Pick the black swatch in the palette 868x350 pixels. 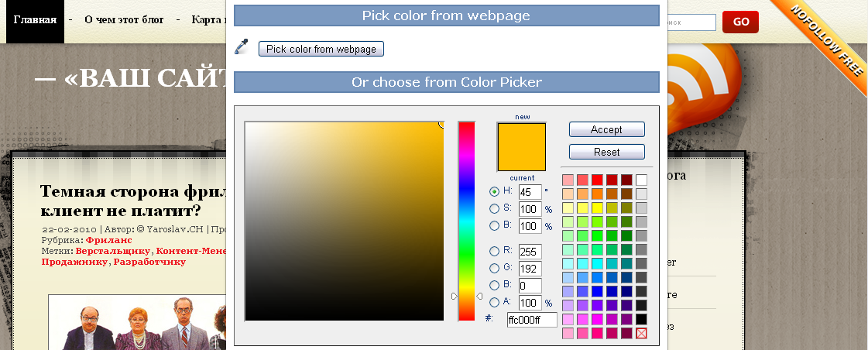[641, 319]
